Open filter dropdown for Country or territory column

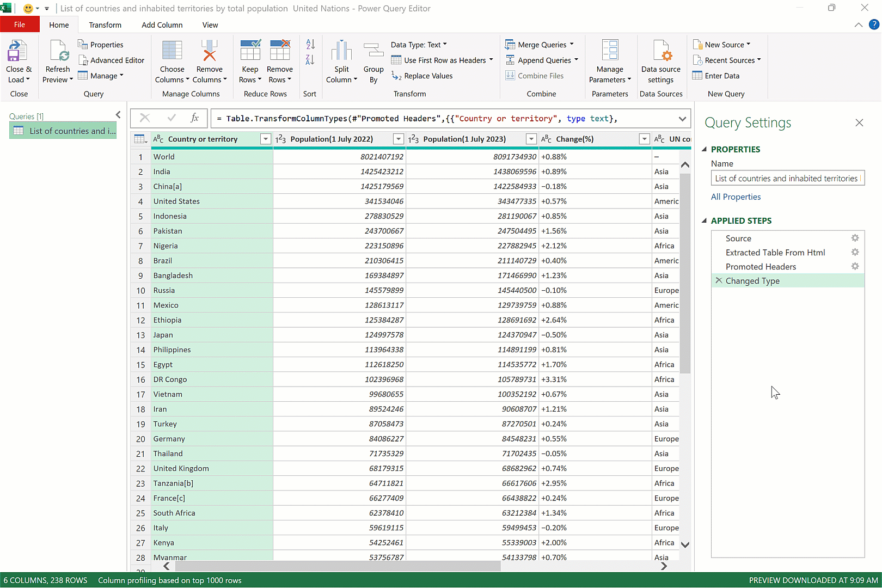tap(265, 139)
